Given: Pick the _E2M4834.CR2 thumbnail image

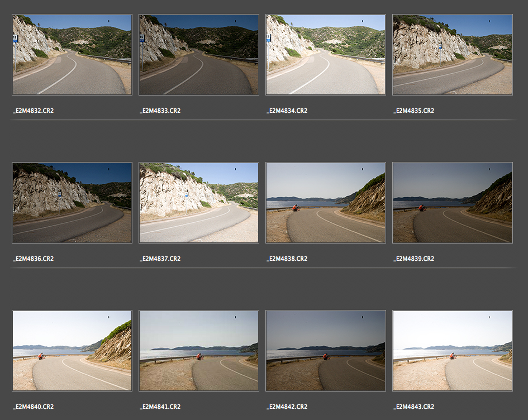Looking at the screenshot, I should click(x=326, y=55).
